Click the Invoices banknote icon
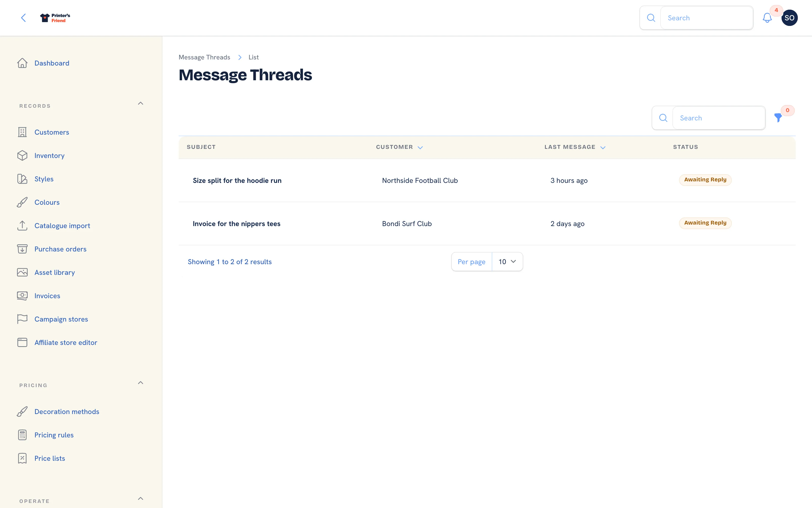The height and width of the screenshot is (508, 812). tap(22, 296)
